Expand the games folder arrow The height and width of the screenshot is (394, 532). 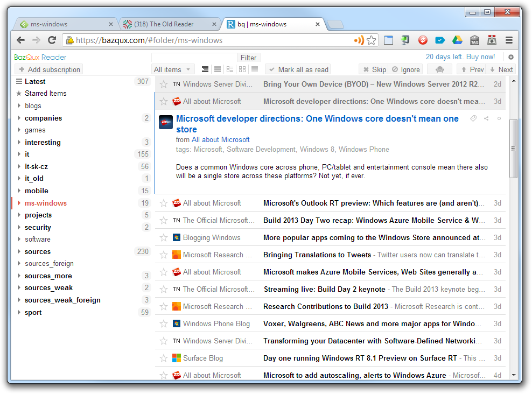[x=19, y=130]
